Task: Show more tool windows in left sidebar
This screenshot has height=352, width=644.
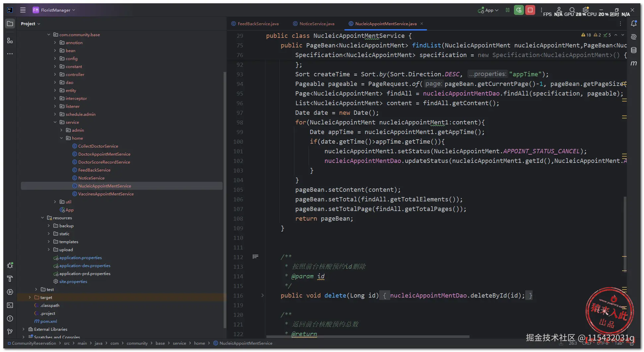Action: point(10,53)
